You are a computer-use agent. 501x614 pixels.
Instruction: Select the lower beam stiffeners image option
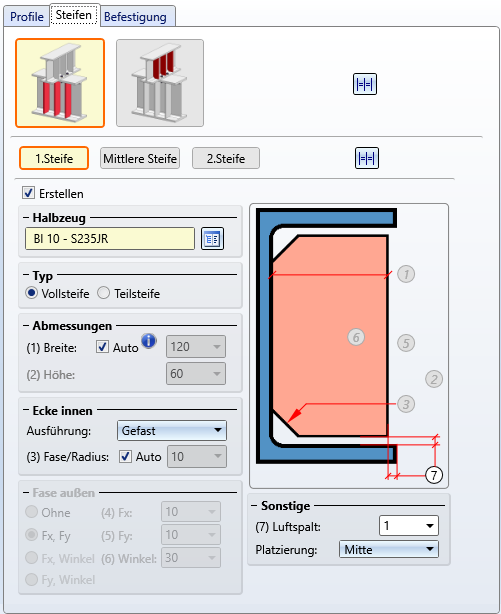pyautogui.click(x=60, y=83)
